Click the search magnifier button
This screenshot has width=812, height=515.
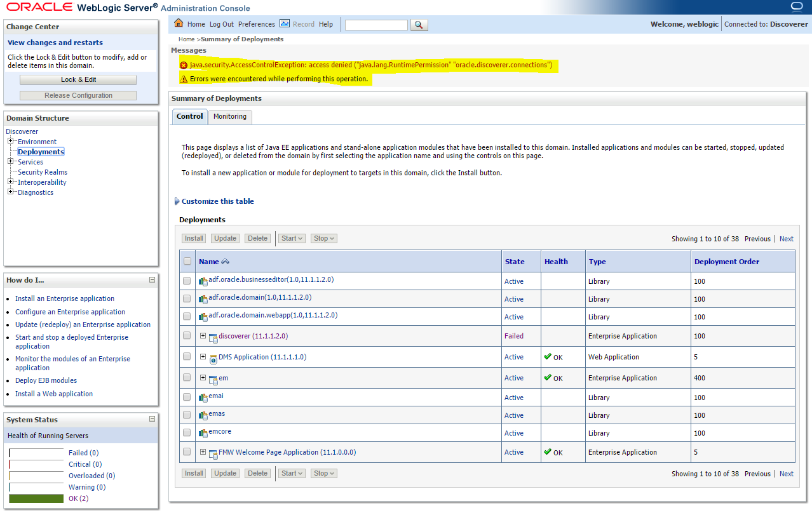click(419, 25)
